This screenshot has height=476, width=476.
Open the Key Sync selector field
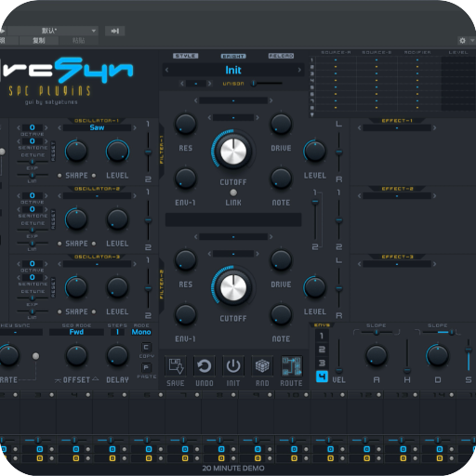pyautogui.click(x=19, y=332)
